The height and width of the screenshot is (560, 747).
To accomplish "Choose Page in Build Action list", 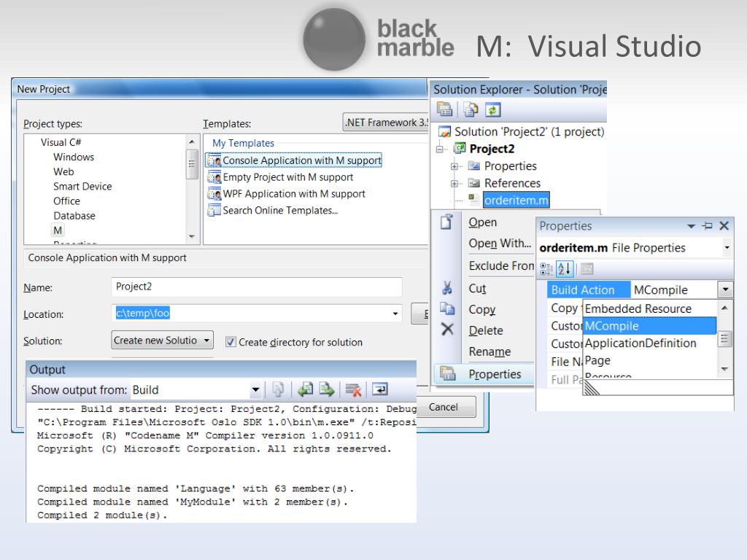I will click(x=650, y=360).
